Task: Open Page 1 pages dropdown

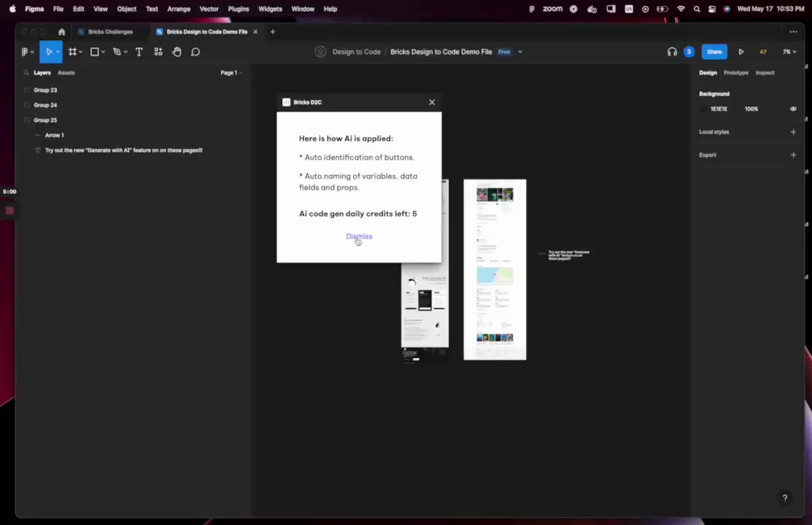Action: 231,73
